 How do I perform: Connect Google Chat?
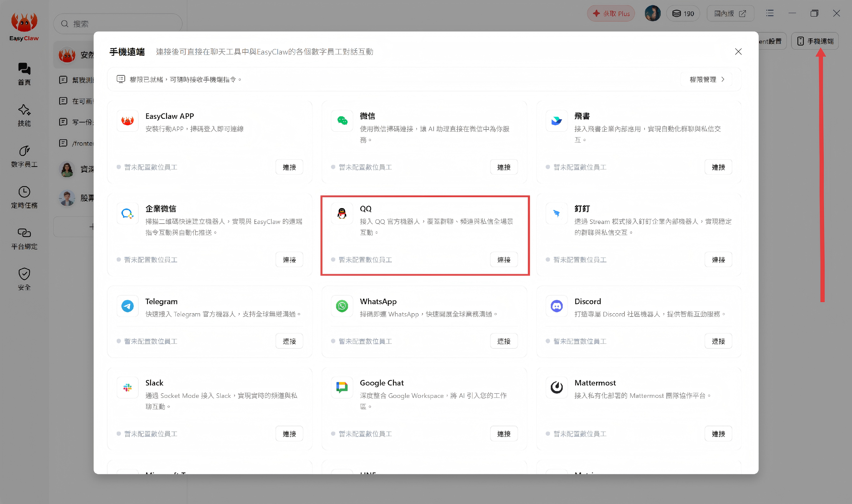(x=504, y=434)
